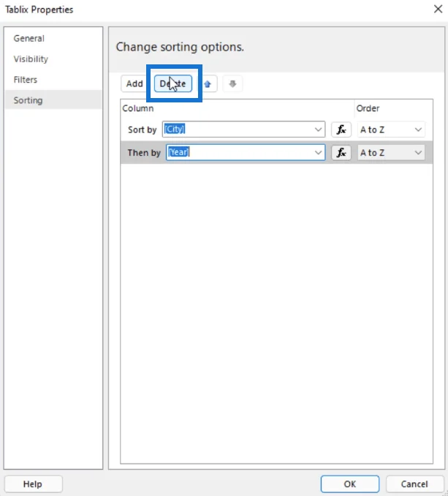Image resolution: width=448 pixels, height=496 pixels.
Task: Open the expression editor for the Sort by row
Action: coord(341,129)
